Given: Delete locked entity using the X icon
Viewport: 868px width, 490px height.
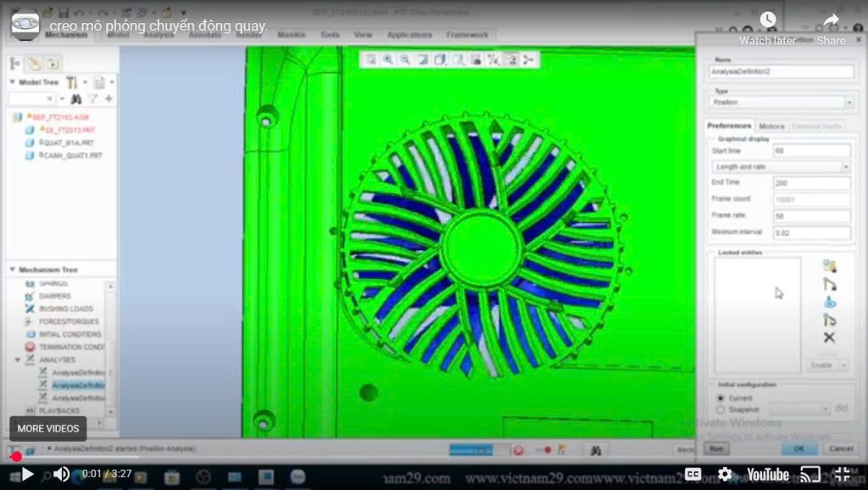Looking at the screenshot, I should (x=829, y=337).
